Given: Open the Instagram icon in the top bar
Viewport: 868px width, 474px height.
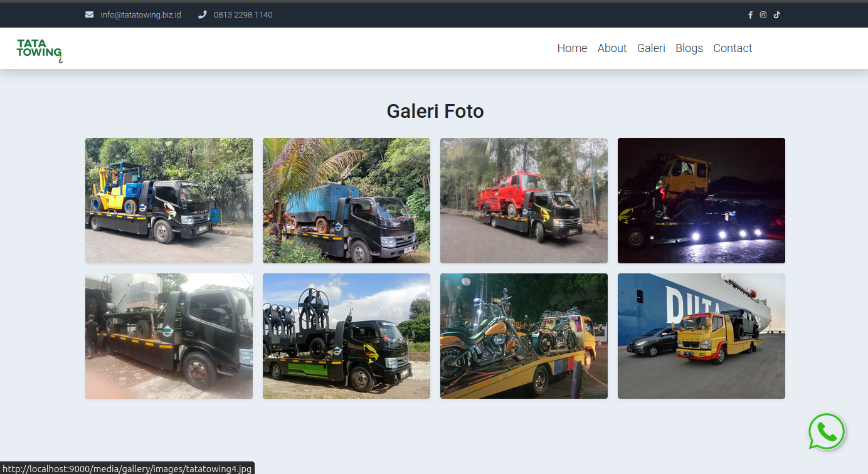Looking at the screenshot, I should [763, 14].
